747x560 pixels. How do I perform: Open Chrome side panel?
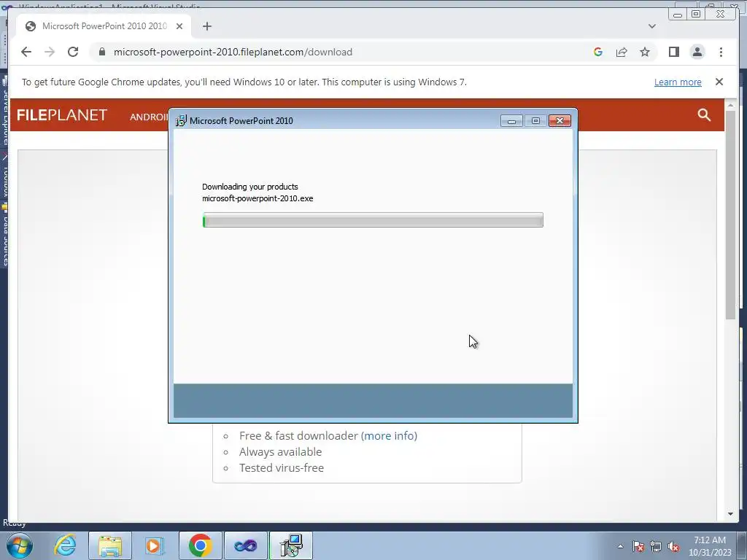(673, 52)
